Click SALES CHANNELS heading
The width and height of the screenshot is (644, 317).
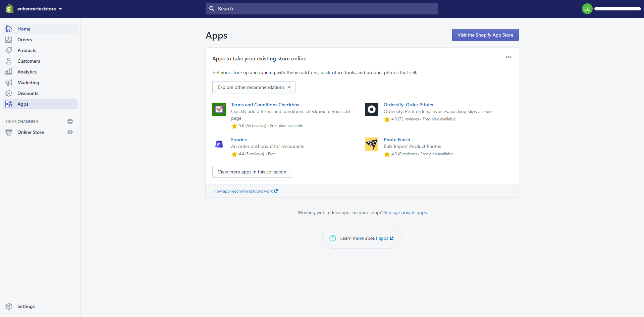pyautogui.click(x=22, y=121)
